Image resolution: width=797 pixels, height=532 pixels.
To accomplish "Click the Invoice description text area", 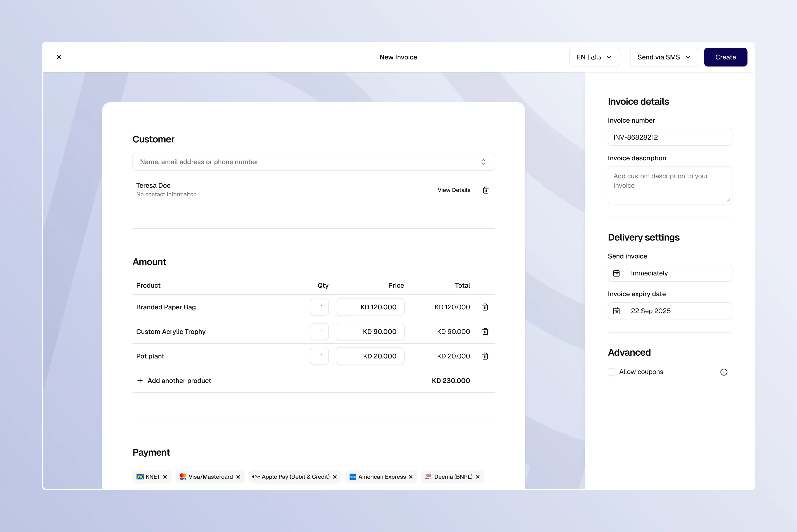I will tap(670, 185).
